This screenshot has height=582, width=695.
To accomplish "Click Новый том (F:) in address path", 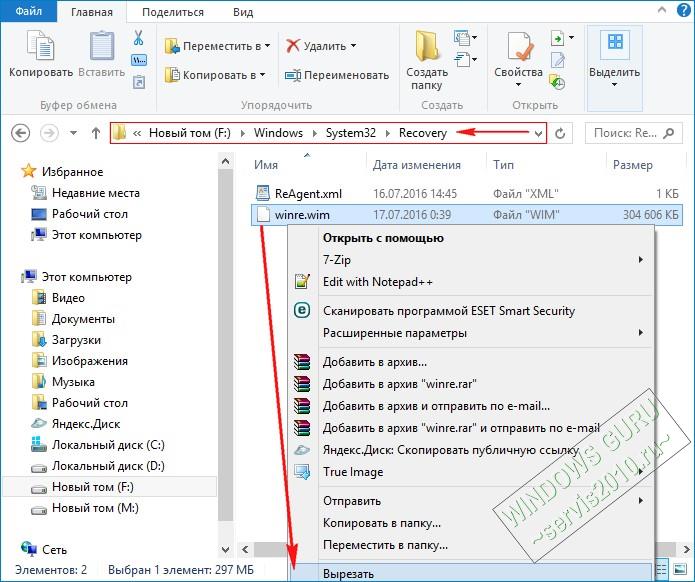I will tap(190, 133).
